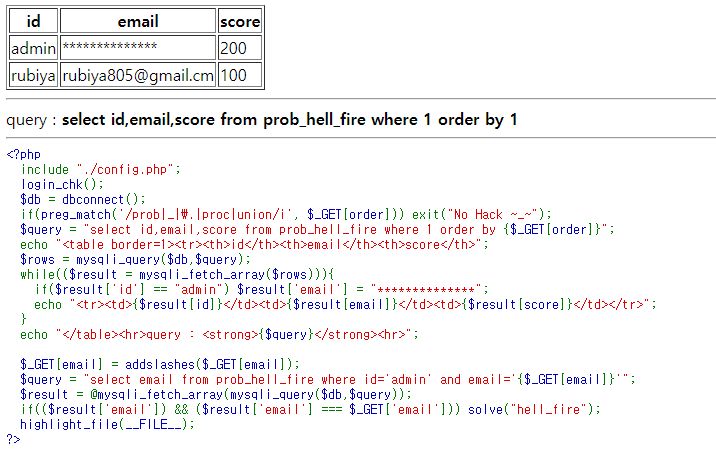This screenshot has width=716, height=453.
Task: Click the bold query string text
Action: [290, 120]
